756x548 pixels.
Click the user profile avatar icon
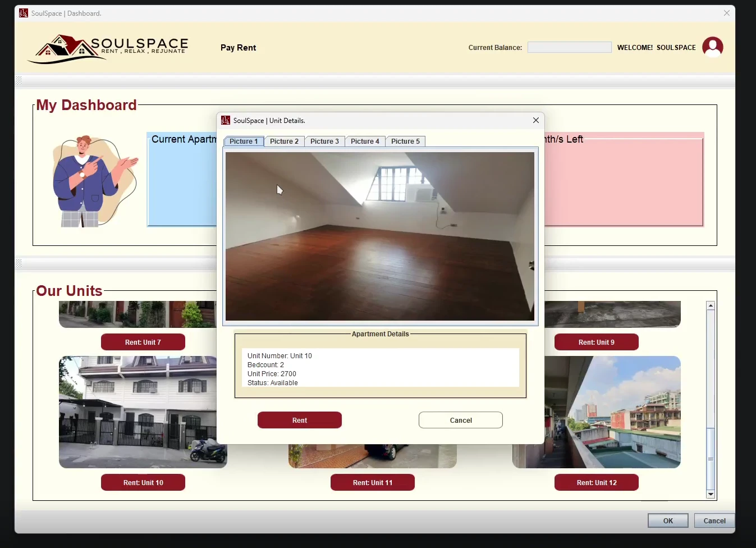(712, 47)
